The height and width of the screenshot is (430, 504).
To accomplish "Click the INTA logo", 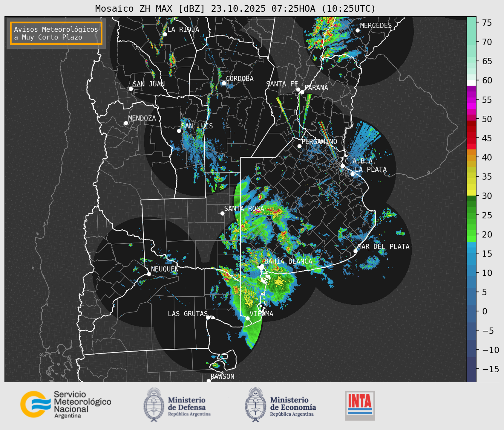I will click(360, 405).
